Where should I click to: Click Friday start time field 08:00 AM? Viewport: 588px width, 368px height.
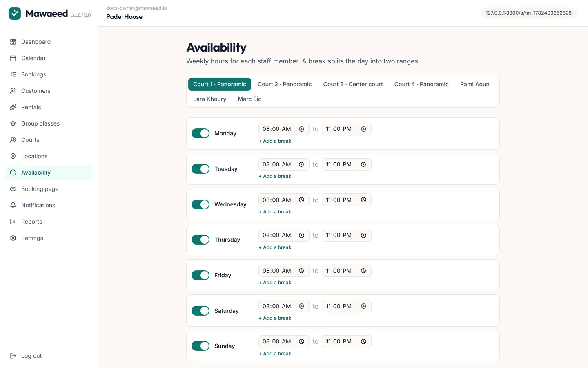click(x=284, y=271)
